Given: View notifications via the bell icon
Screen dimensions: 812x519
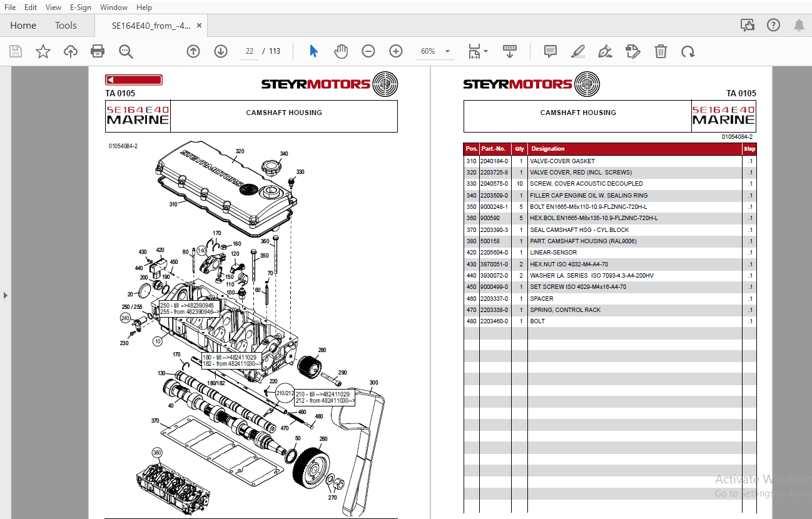Looking at the screenshot, I should click(799, 25).
